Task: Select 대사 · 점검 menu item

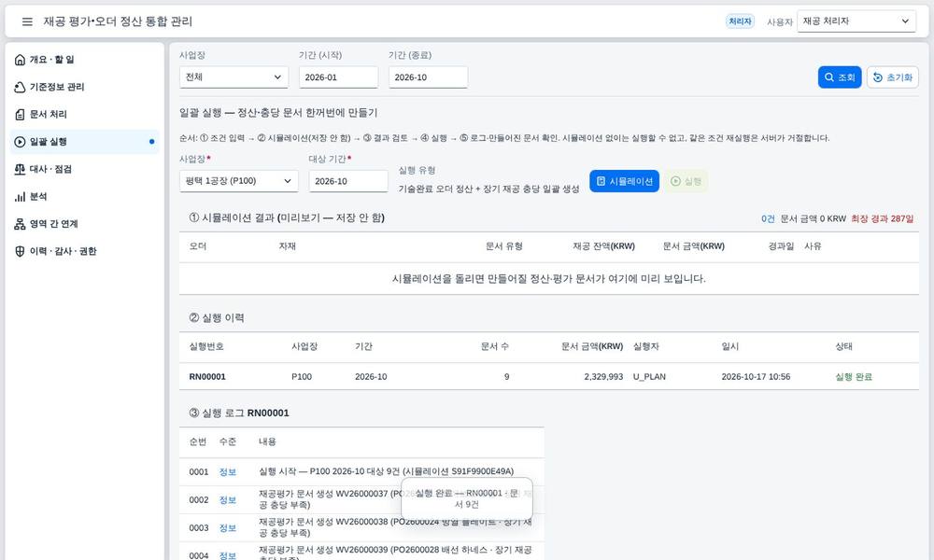Action: pos(85,169)
